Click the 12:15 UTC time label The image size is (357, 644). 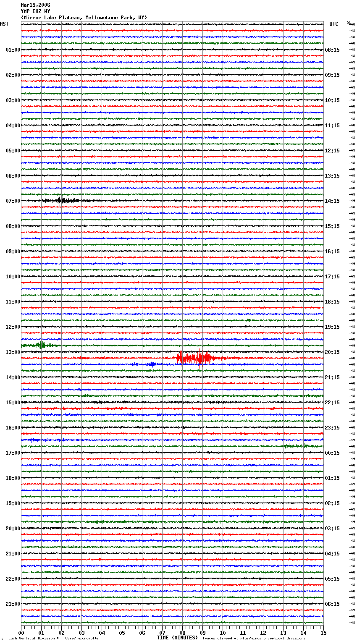coord(332,151)
